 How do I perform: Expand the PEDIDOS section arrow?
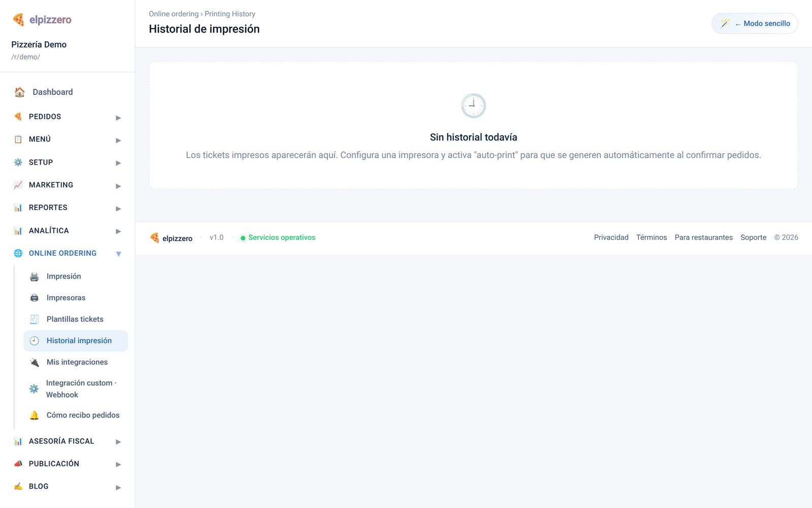118,117
